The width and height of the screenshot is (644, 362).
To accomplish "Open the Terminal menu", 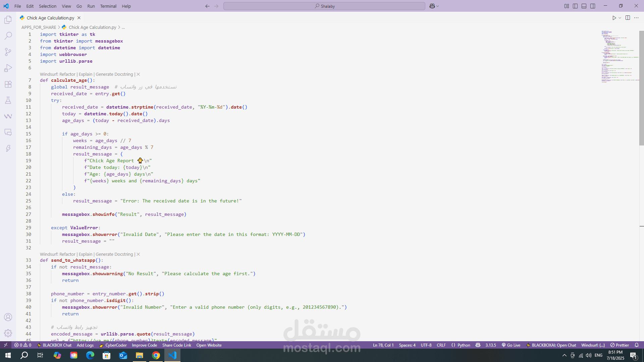I will [x=108, y=6].
